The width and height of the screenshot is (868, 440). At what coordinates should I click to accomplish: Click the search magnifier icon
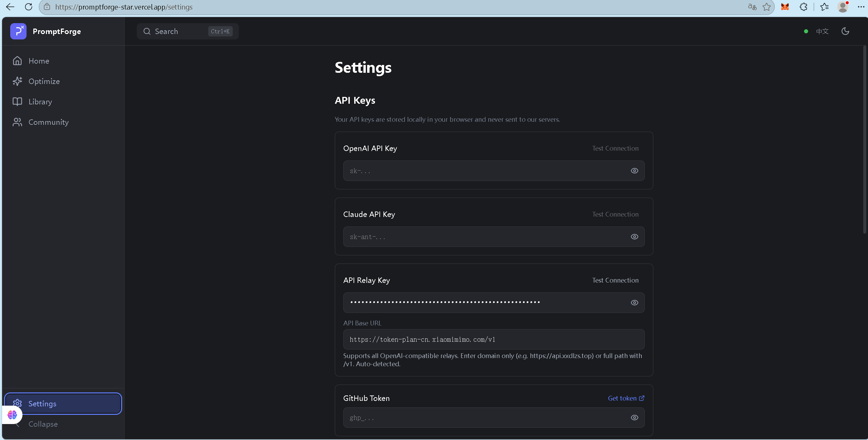(x=147, y=31)
